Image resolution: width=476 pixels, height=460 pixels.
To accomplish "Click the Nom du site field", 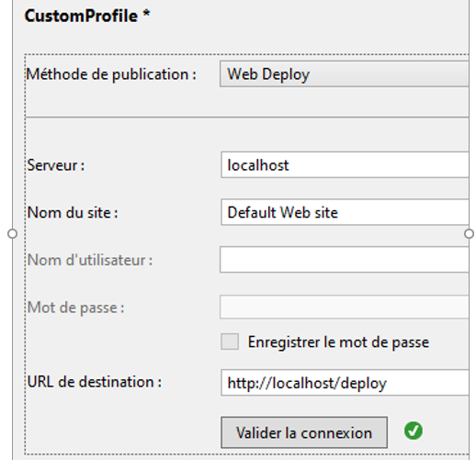I will [x=345, y=212].
